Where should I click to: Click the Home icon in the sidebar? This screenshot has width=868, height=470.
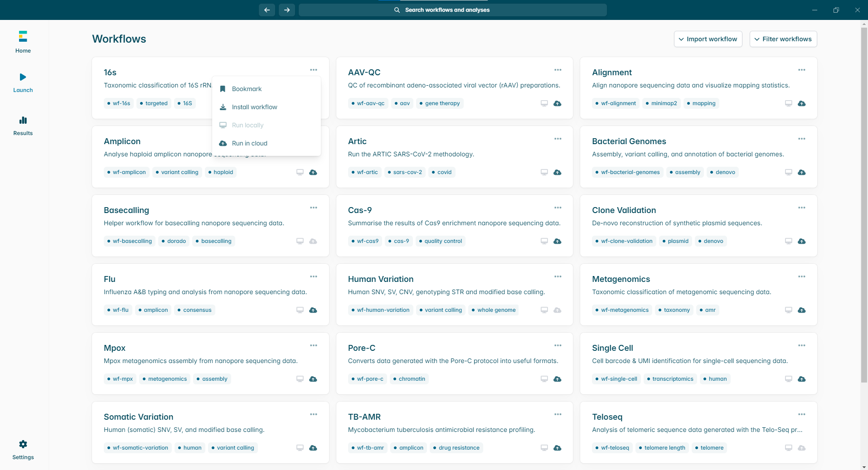pyautogui.click(x=23, y=41)
